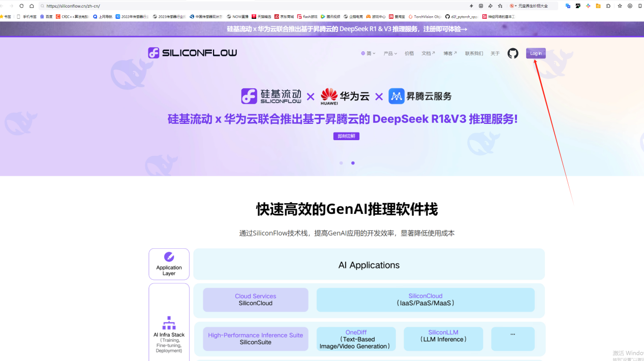Click the 快速高效的GenAI推理软件栈 heading
This screenshot has height=361, width=644.
pos(347,209)
